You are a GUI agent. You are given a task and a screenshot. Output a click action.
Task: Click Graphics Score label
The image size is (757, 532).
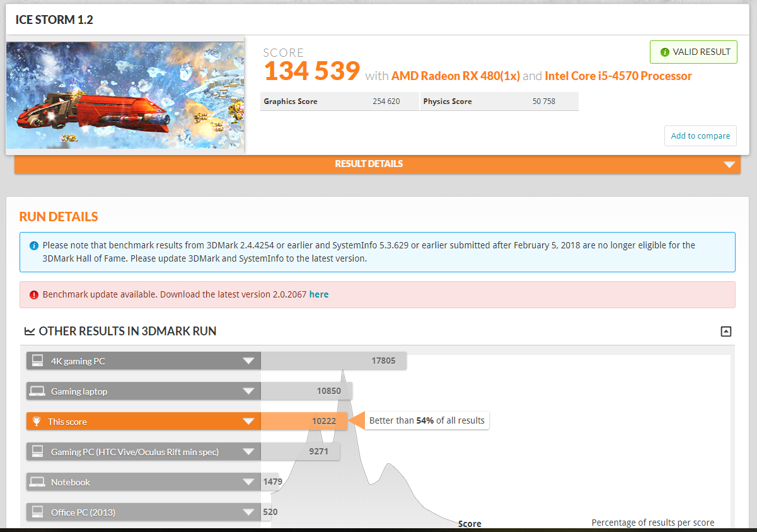[x=291, y=101]
